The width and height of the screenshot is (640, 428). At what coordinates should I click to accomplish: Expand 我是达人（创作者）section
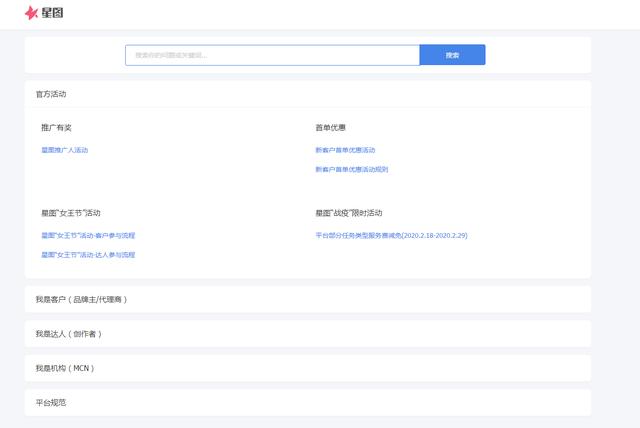tap(69, 333)
